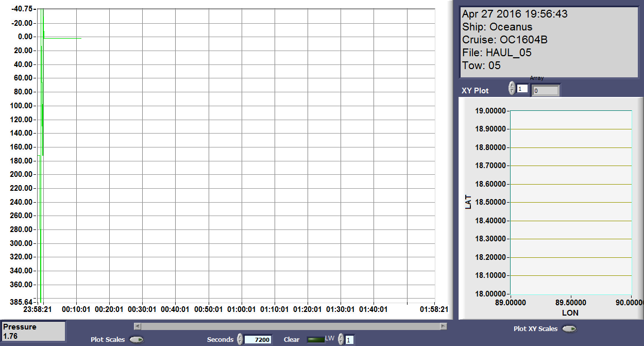Toggle the Plot XY Scales switch
The image size is (644, 346).
569,328
